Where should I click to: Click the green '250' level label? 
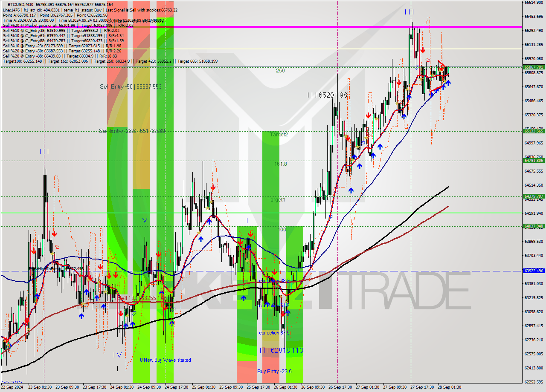(x=280, y=71)
